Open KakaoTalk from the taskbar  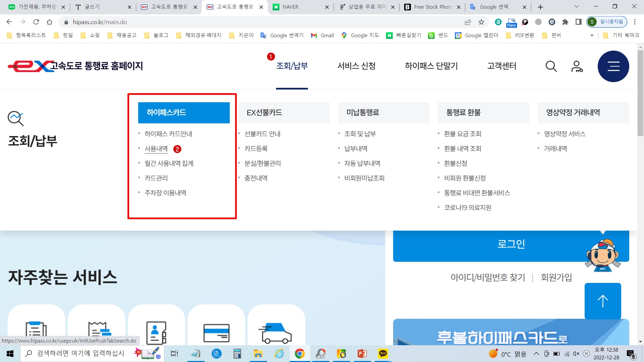[x=383, y=353]
